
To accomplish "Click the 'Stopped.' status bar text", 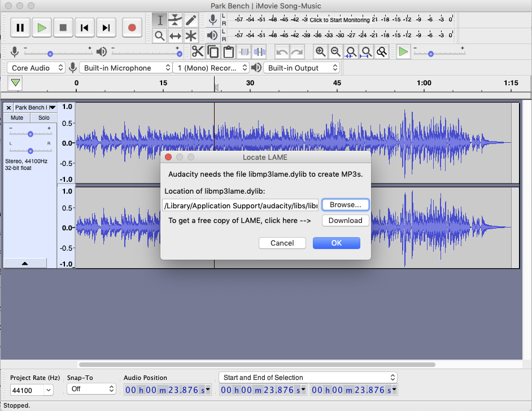I will coord(16,405).
